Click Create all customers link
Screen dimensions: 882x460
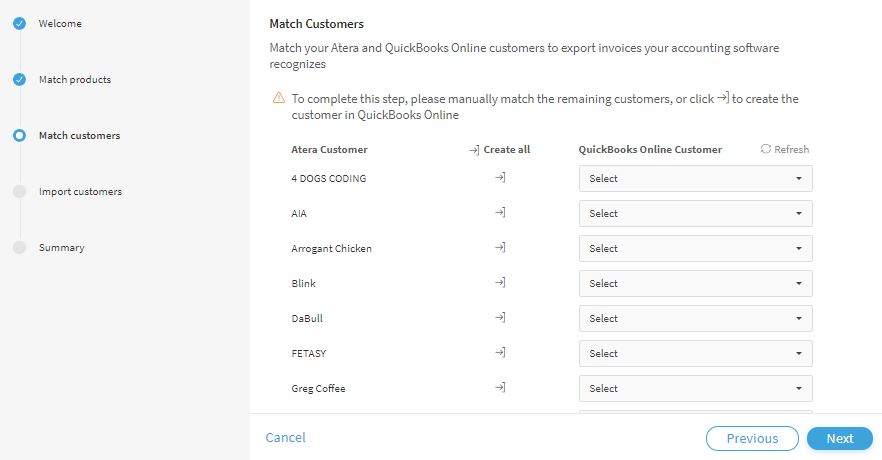coord(500,150)
